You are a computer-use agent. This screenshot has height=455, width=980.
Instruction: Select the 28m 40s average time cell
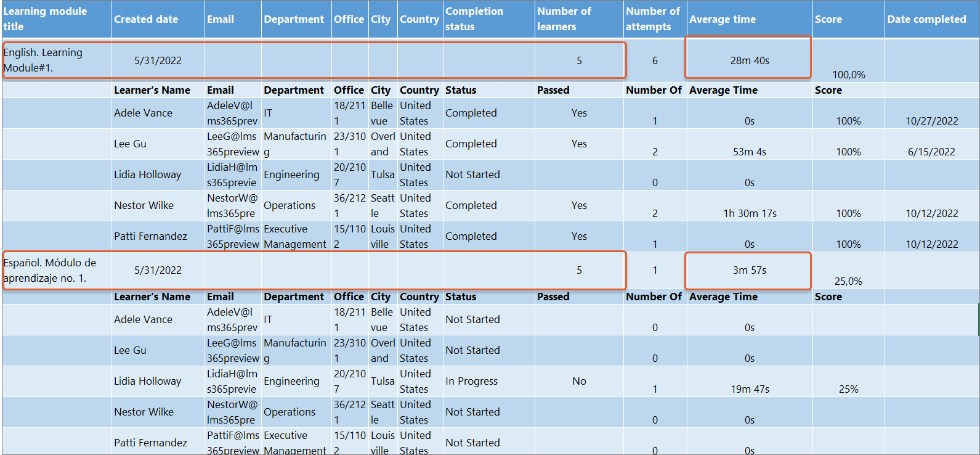click(x=749, y=60)
